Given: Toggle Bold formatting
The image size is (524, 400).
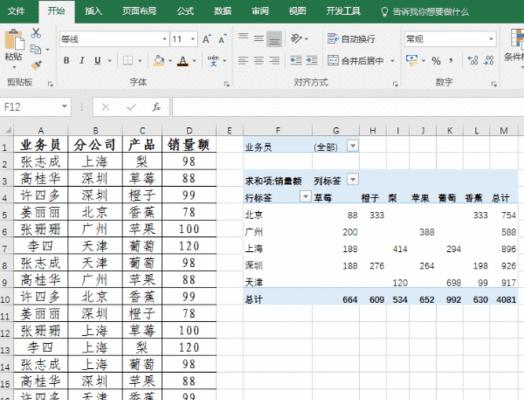Looking at the screenshot, I should point(67,60).
